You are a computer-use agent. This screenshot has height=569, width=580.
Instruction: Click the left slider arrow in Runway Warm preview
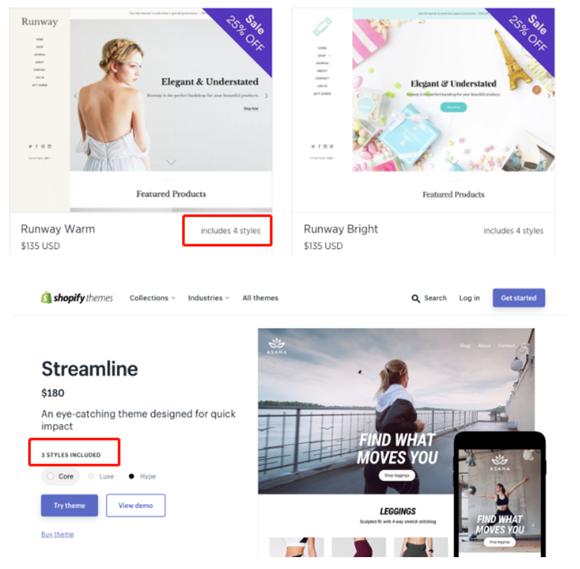click(x=75, y=96)
